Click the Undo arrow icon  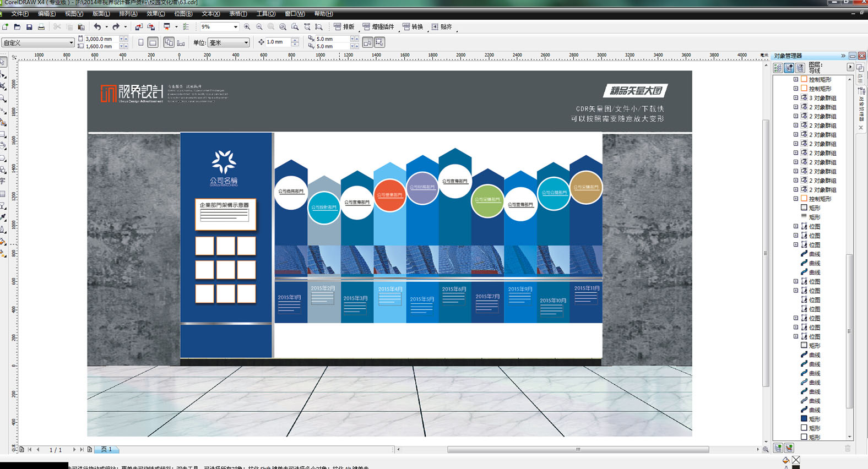pos(97,26)
